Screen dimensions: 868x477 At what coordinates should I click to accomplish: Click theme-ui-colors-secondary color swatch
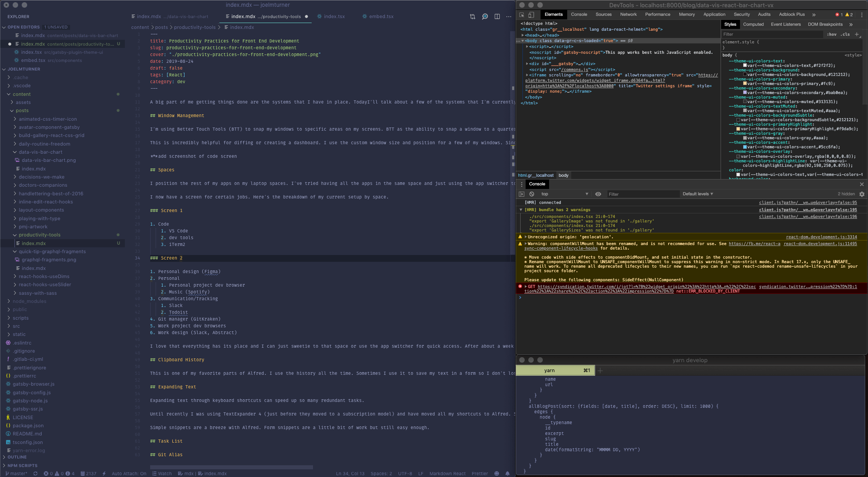tap(745, 93)
